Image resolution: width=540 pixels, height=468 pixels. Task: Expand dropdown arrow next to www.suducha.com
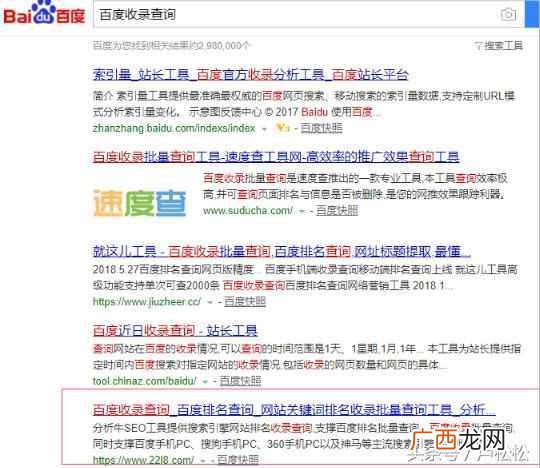(302, 211)
